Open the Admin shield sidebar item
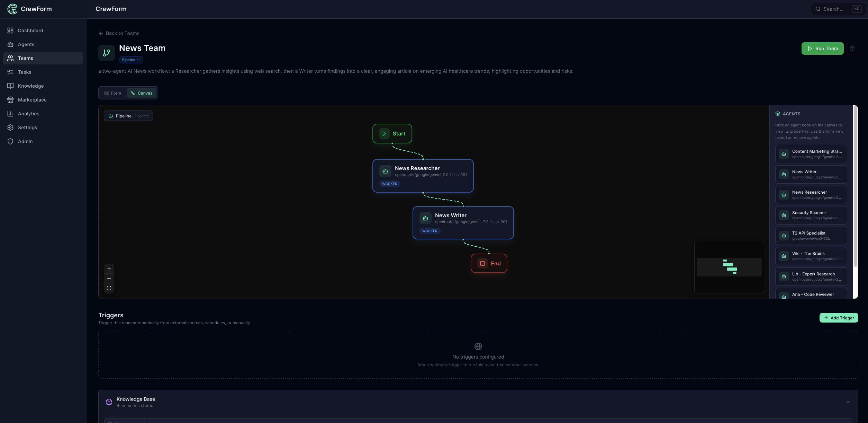This screenshot has height=423, width=868. tap(25, 141)
